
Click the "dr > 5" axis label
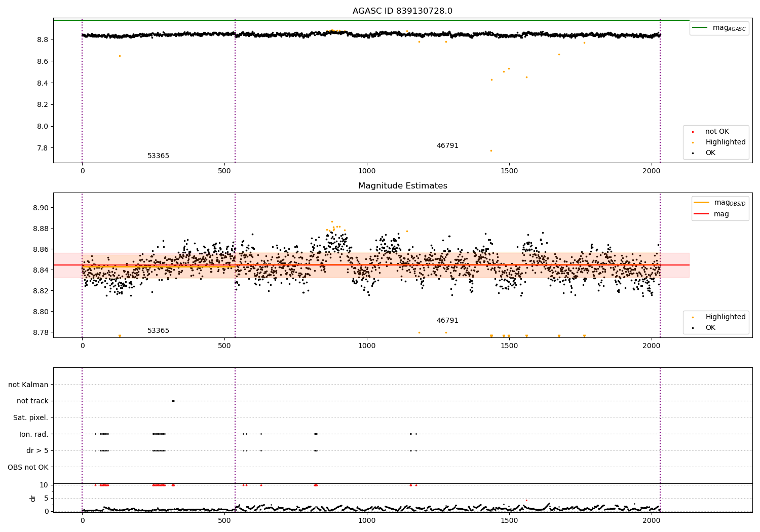click(x=37, y=451)
